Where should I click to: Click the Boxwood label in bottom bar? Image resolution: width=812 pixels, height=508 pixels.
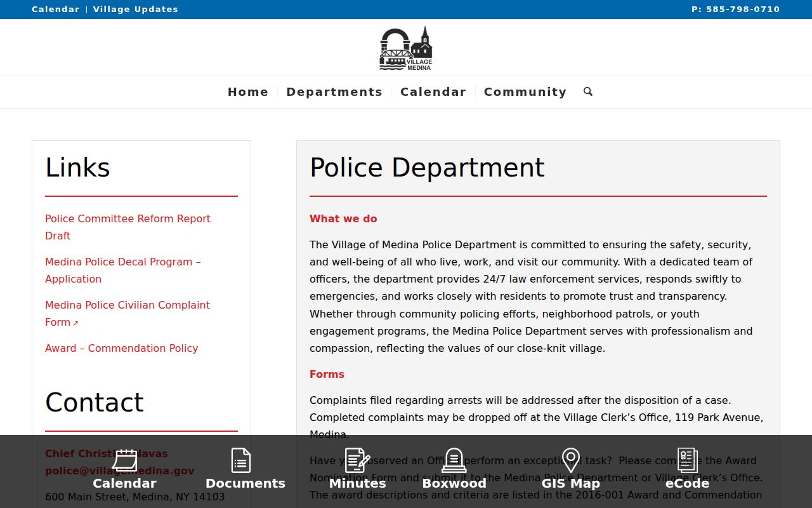point(454,483)
